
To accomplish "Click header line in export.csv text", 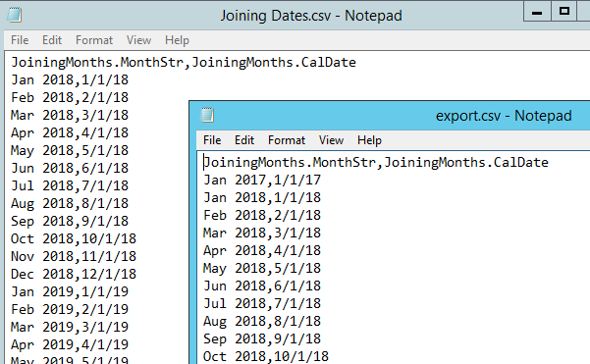I will point(376,163).
